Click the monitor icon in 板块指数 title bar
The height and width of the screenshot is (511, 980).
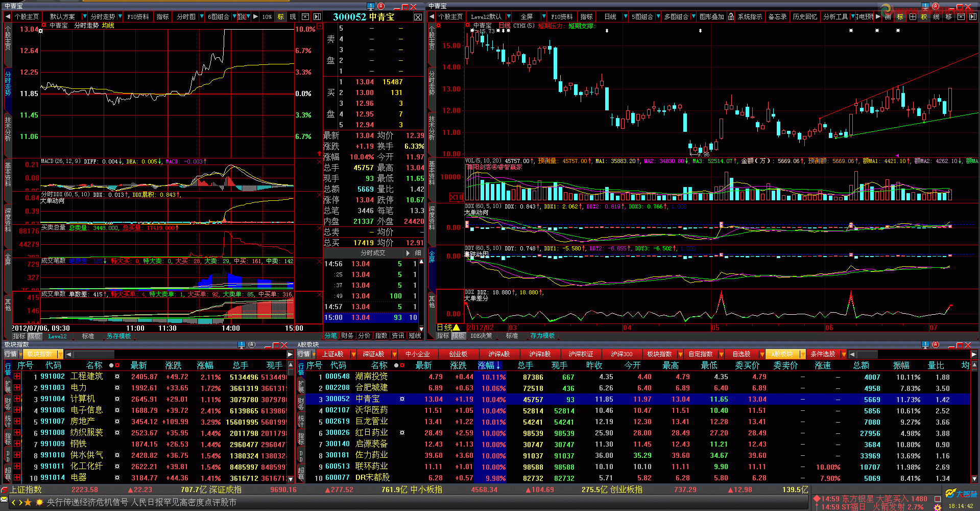[x=242, y=345]
